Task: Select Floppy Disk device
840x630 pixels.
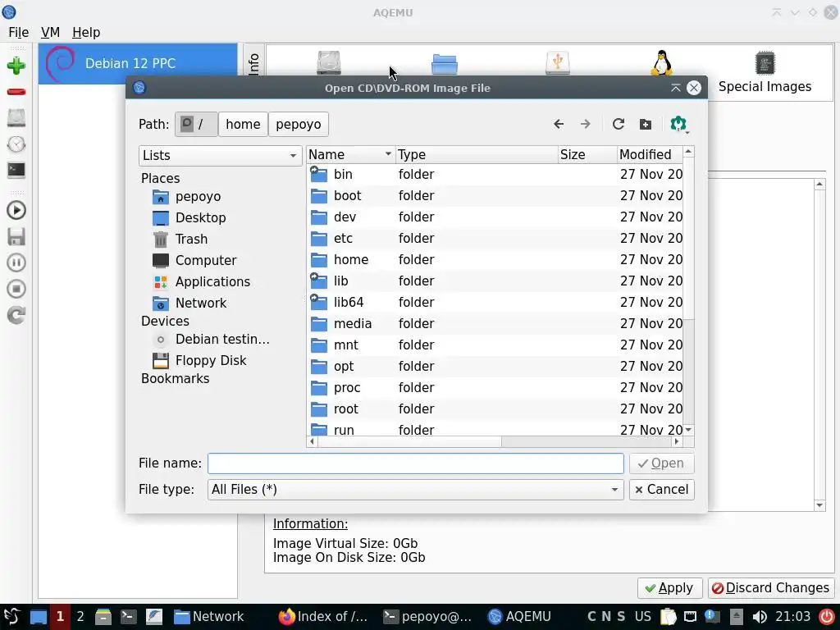Action: click(x=211, y=361)
